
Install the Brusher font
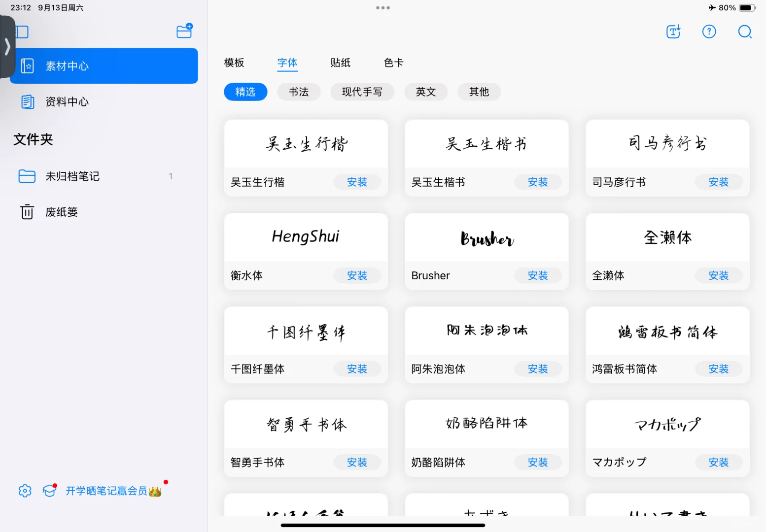tap(538, 276)
